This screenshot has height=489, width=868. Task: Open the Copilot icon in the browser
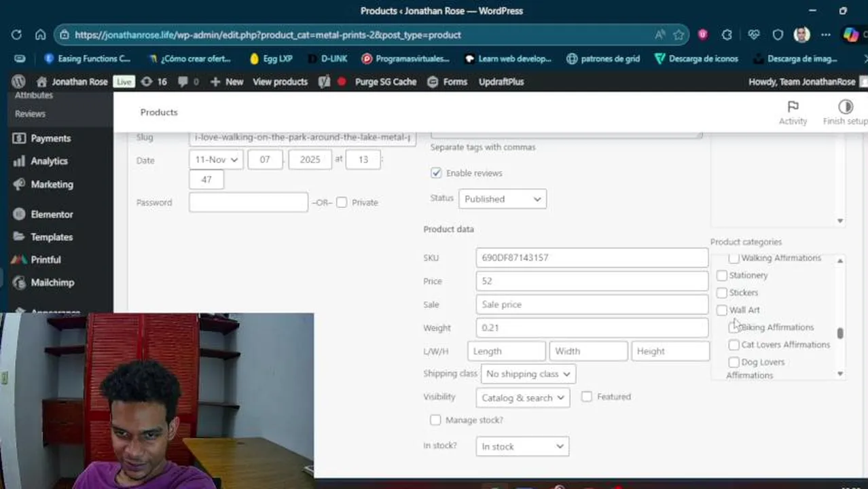click(850, 35)
